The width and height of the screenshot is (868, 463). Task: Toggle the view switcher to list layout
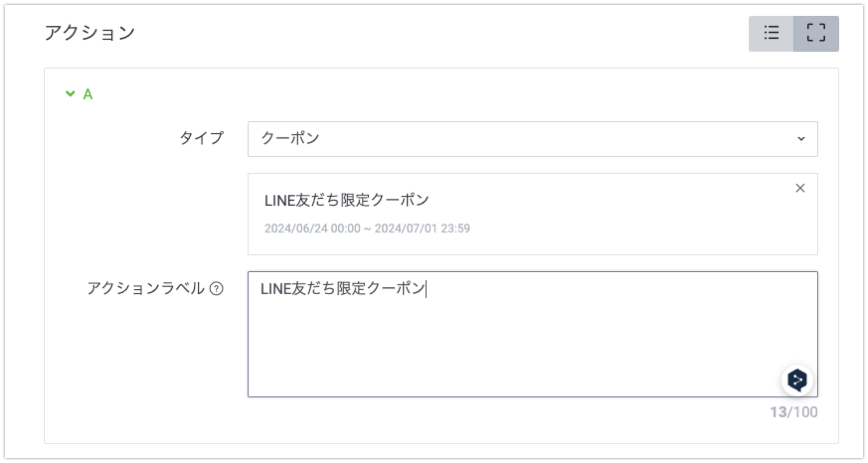pos(771,34)
